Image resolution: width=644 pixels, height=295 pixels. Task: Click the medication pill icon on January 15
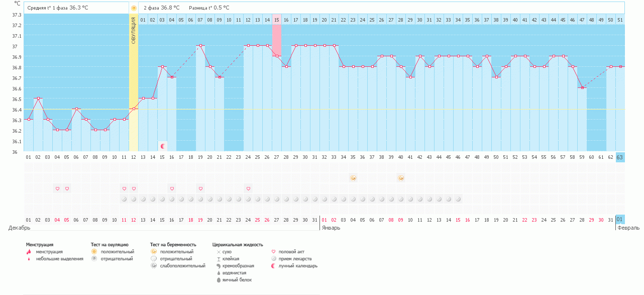click(458, 199)
